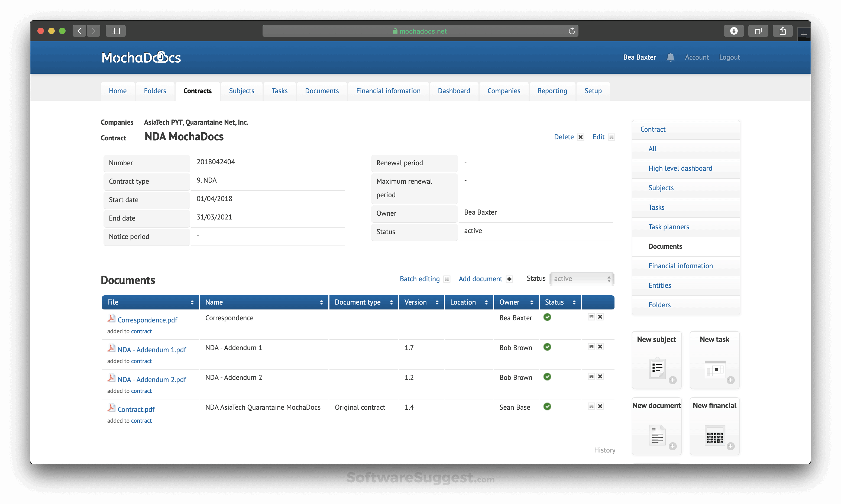The height and width of the screenshot is (504, 841).
Task: Click the Logout link
Action: (729, 57)
